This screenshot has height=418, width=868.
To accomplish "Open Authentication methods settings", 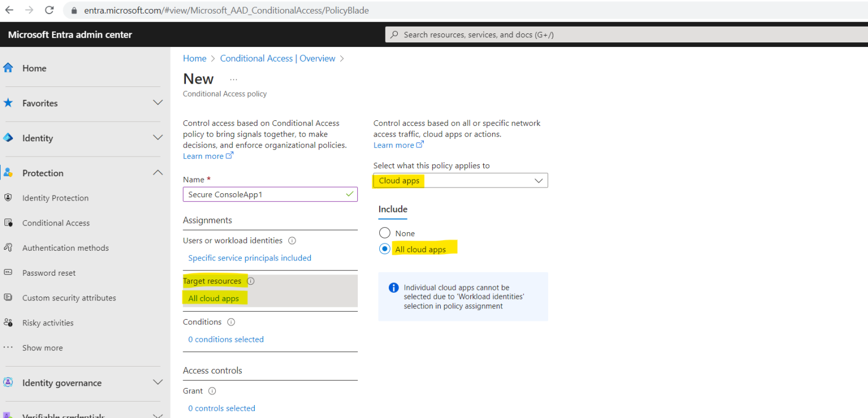I will coord(65,247).
